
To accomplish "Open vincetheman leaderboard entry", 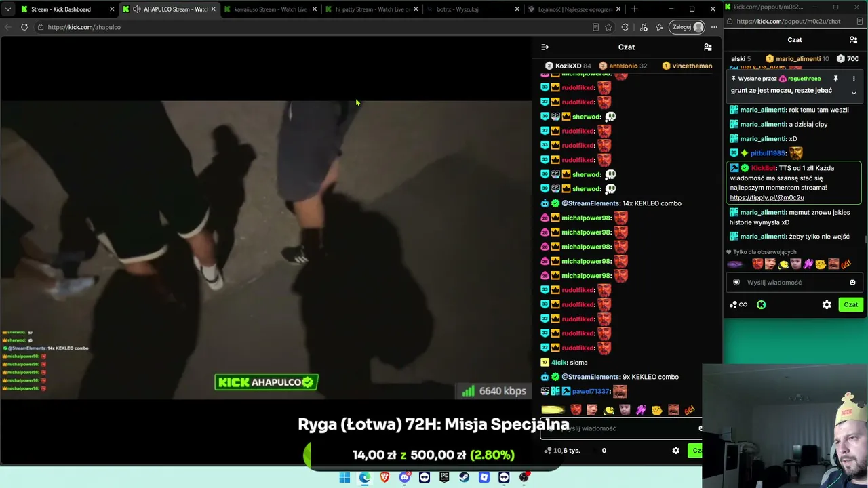I will (687, 66).
